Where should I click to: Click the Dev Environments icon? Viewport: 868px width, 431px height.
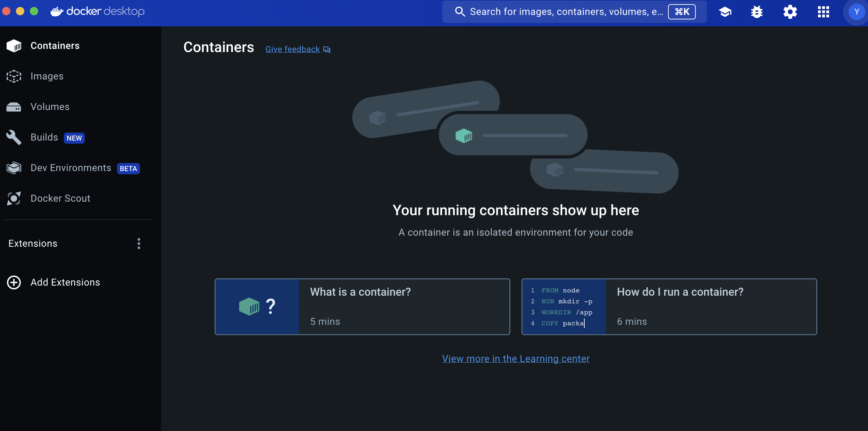tap(14, 168)
